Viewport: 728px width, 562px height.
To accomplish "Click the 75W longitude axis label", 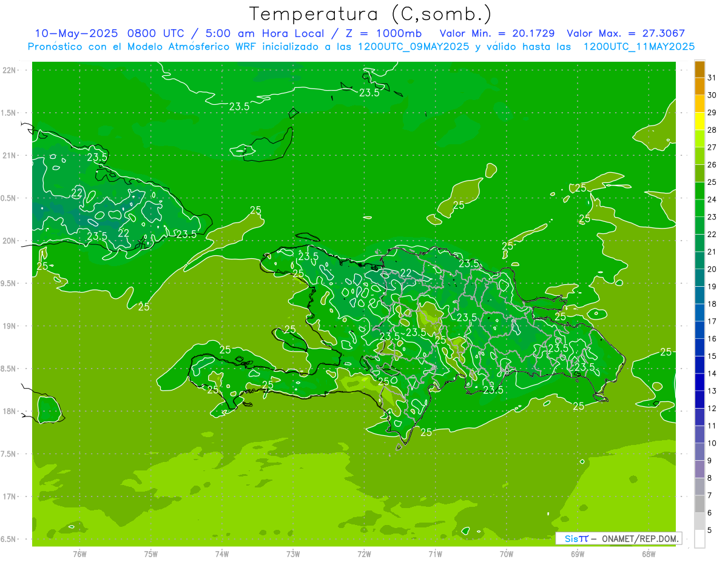I will click(x=150, y=554).
